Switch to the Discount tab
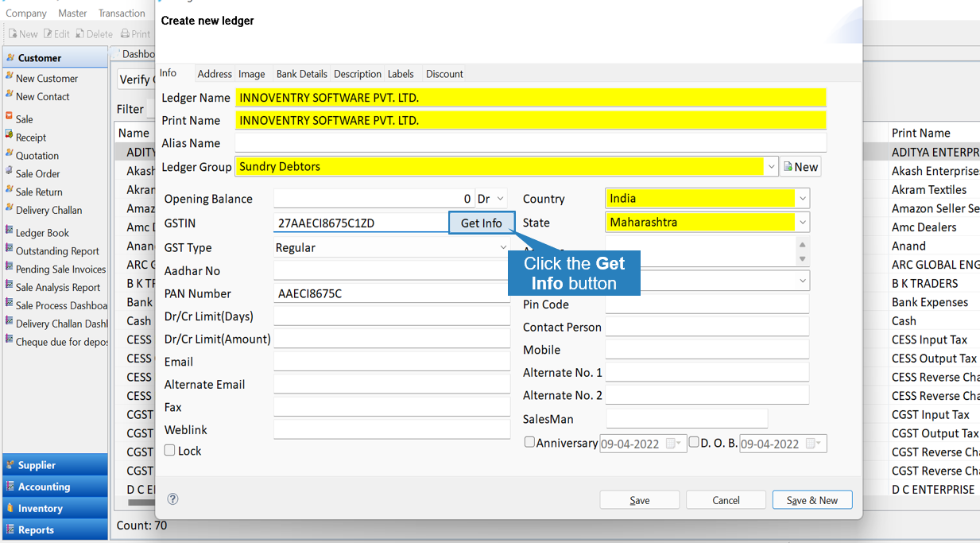 pyautogui.click(x=444, y=74)
